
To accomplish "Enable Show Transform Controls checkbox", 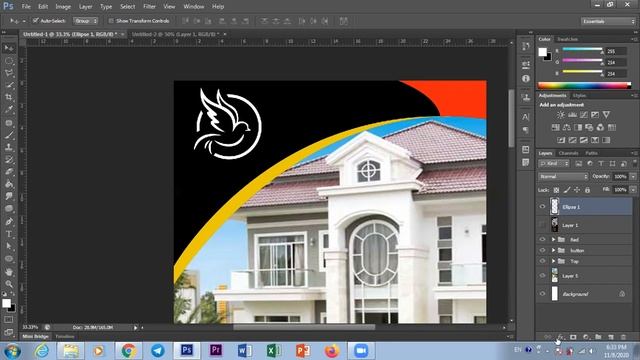I will [x=111, y=20].
